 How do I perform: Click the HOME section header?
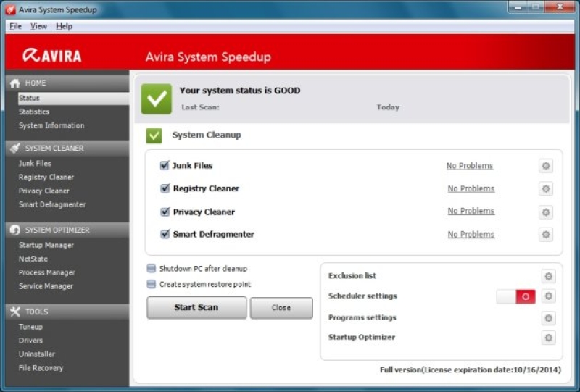[67, 83]
